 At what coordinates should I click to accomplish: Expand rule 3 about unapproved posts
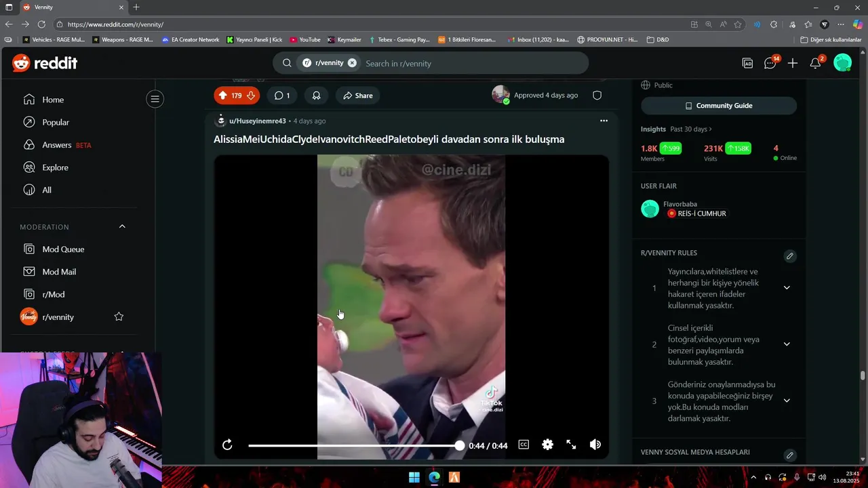(787, 401)
